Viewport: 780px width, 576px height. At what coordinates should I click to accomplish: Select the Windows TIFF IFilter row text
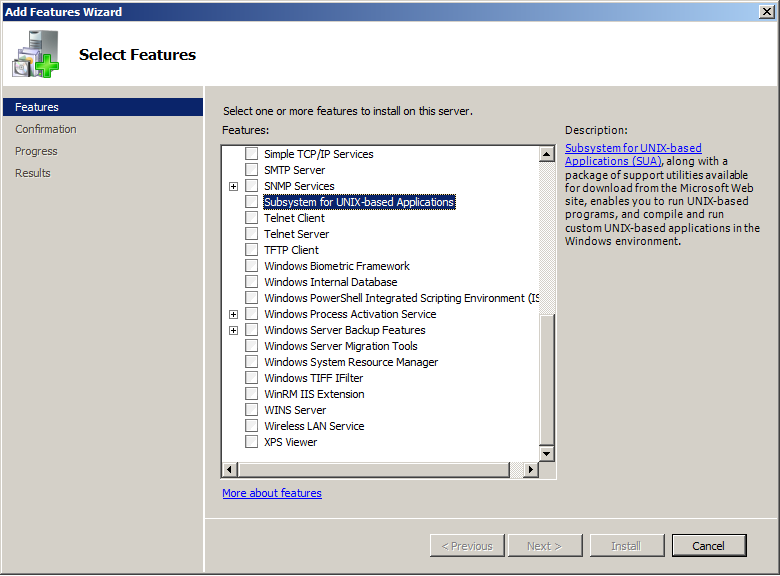pyautogui.click(x=313, y=378)
